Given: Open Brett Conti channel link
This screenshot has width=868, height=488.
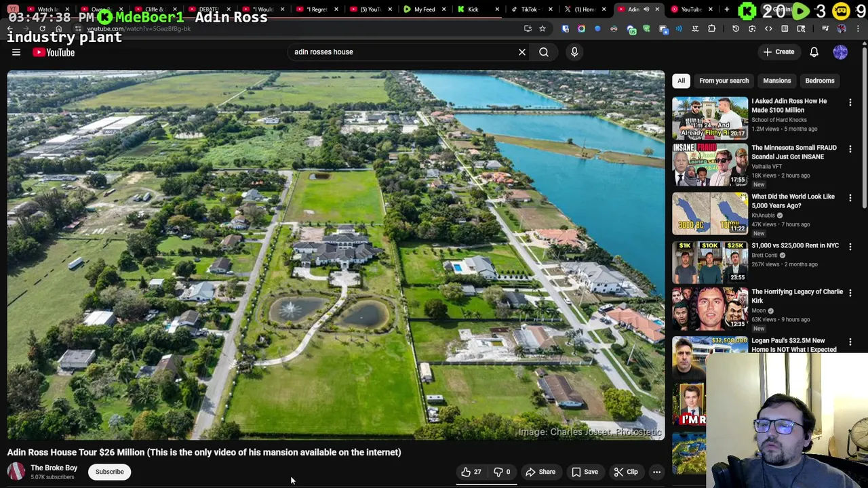Looking at the screenshot, I should 764,256.
